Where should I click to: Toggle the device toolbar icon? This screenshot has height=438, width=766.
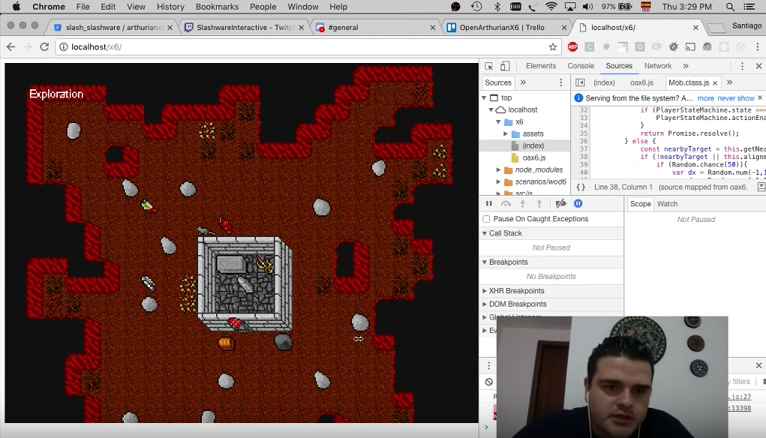pos(505,66)
